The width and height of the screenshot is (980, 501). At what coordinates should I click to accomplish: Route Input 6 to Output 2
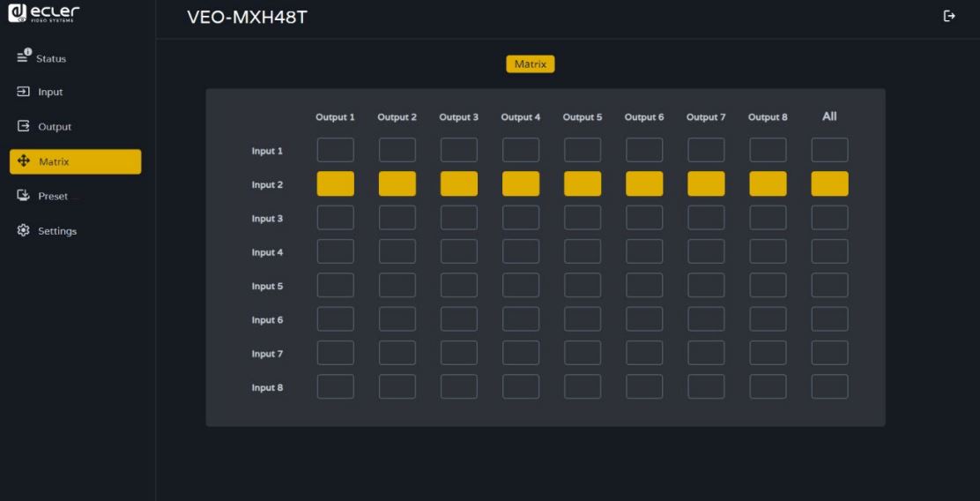[397, 319]
